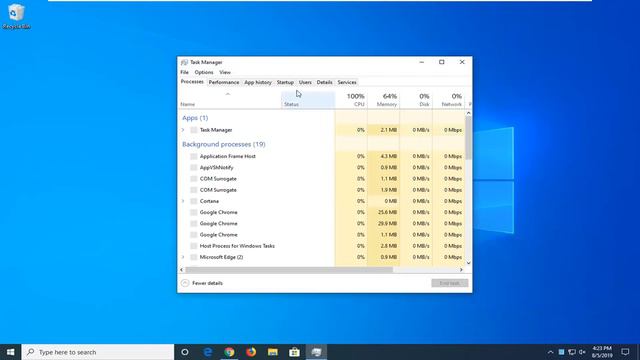Click the AppVShNotify process icon
Screen dimensions: 640x360
coord(194,167)
